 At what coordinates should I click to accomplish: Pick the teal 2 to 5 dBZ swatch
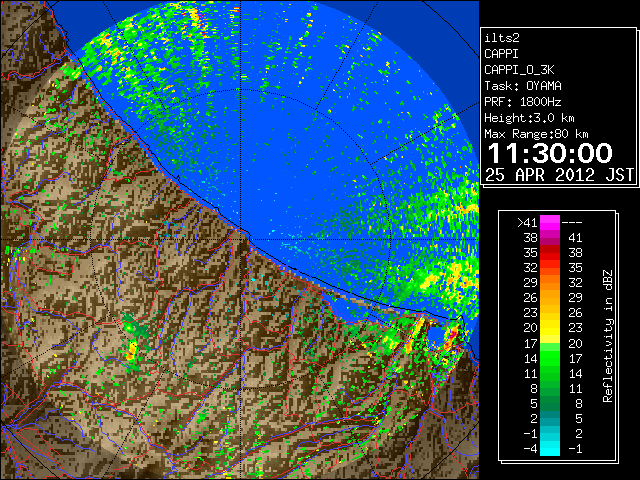550,418
